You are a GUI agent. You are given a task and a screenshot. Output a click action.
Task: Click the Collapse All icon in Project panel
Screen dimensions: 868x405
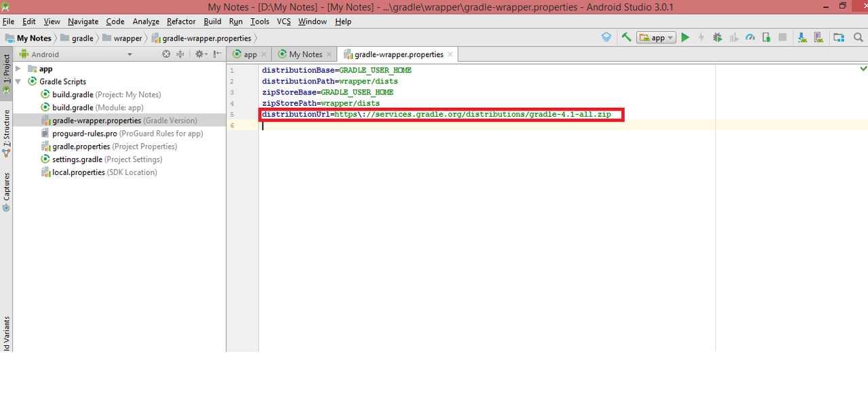pyautogui.click(x=180, y=54)
